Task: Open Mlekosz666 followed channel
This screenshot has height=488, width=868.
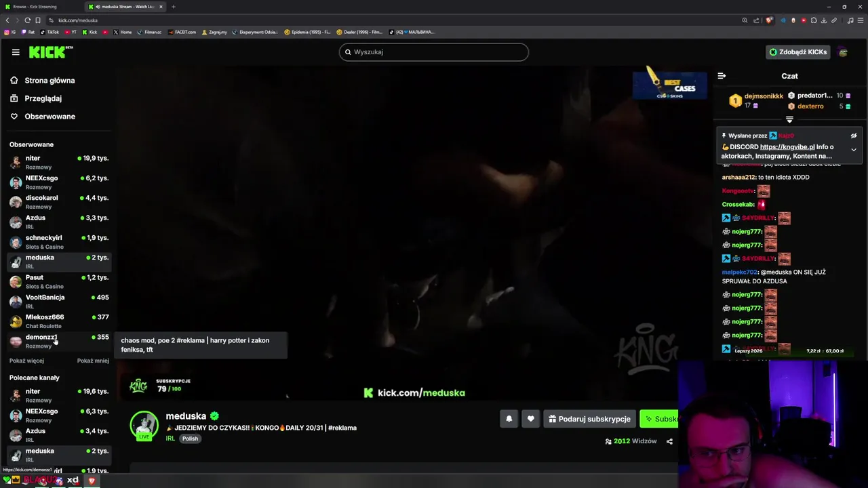Action: click(58, 321)
